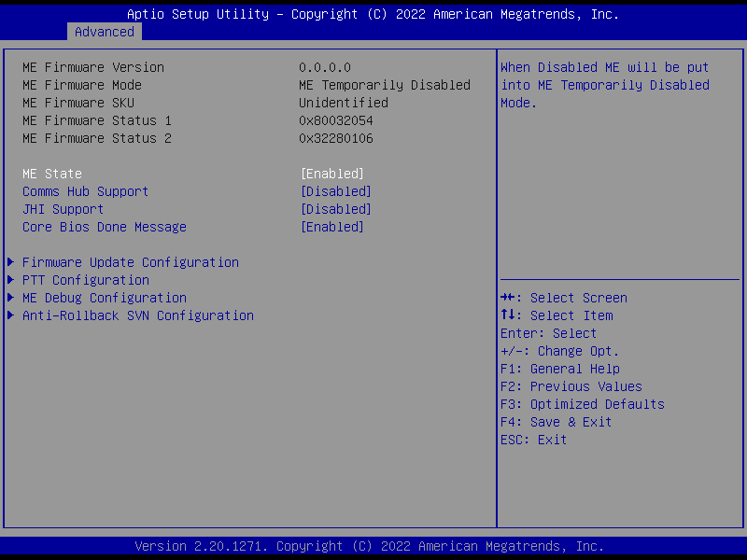Click the Unidentified SKU value

pyautogui.click(x=344, y=103)
